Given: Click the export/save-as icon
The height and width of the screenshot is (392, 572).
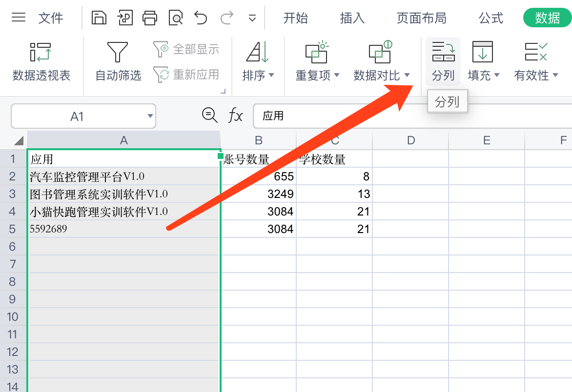Looking at the screenshot, I should point(125,18).
